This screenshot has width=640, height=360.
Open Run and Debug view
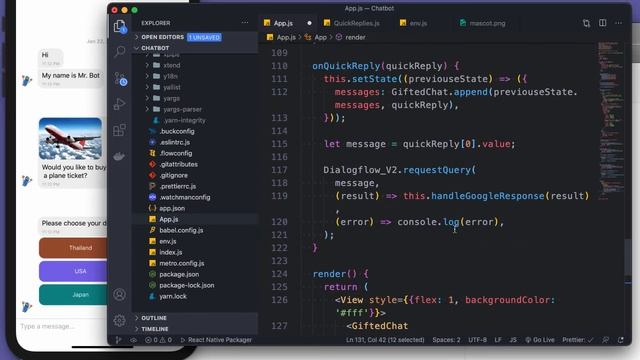click(120, 104)
